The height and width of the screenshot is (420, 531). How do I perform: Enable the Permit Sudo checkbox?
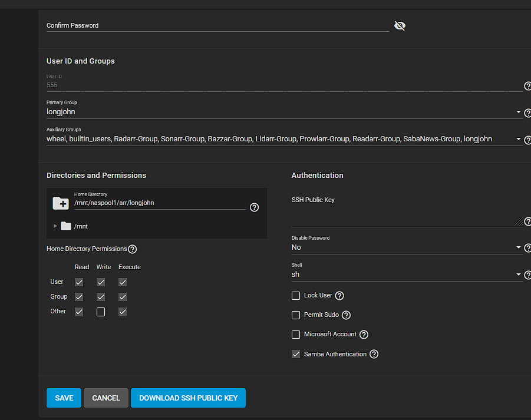(x=296, y=315)
